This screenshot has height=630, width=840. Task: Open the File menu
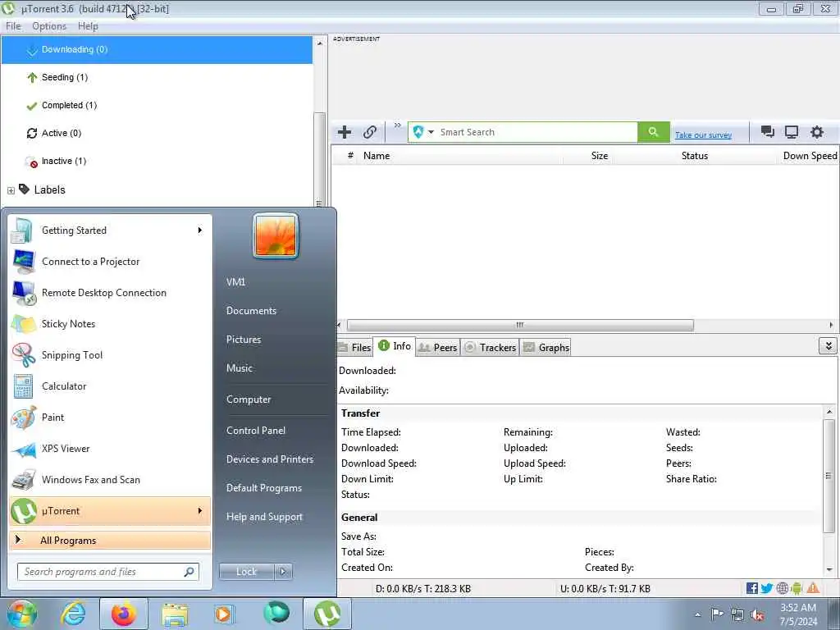13,25
